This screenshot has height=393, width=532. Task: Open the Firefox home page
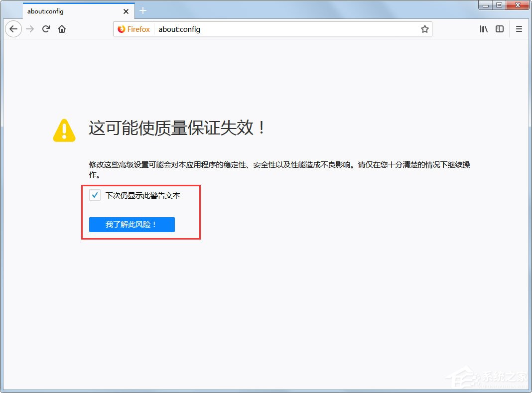coord(61,29)
